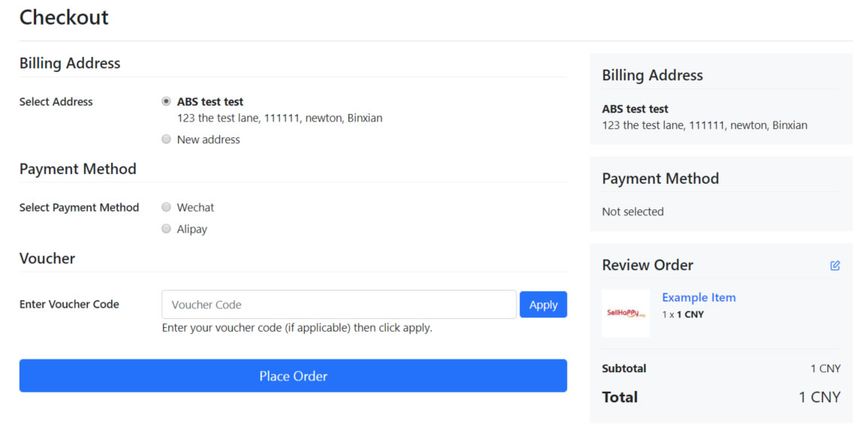Choose the New address radio option
The width and height of the screenshot is (868, 433).
[x=166, y=140]
